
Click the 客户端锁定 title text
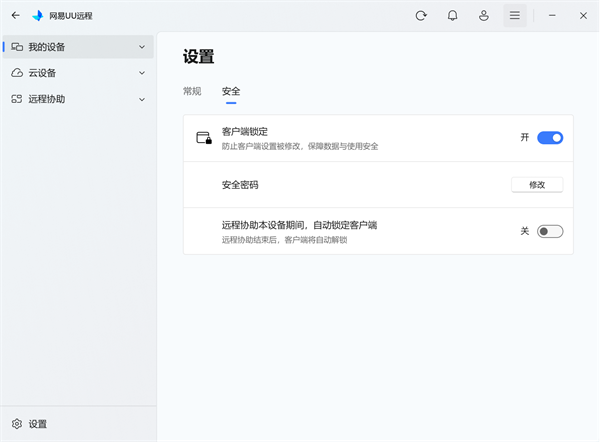tap(245, 132)
